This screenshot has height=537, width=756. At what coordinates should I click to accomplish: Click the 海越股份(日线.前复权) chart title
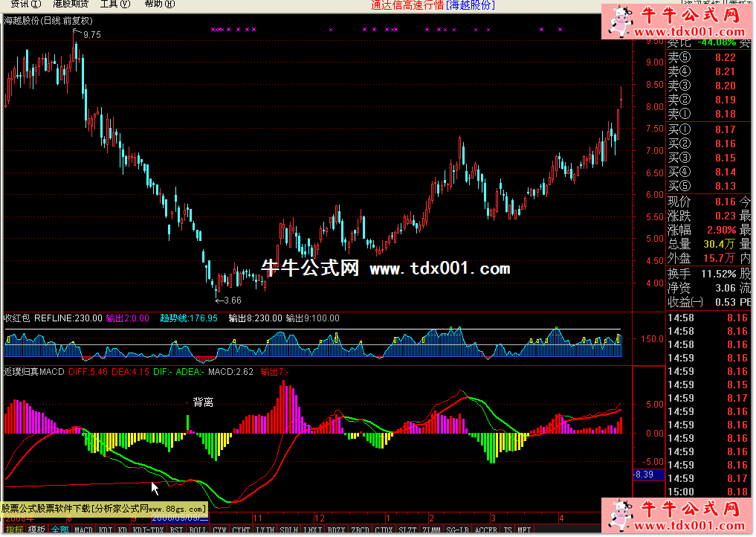48,21
